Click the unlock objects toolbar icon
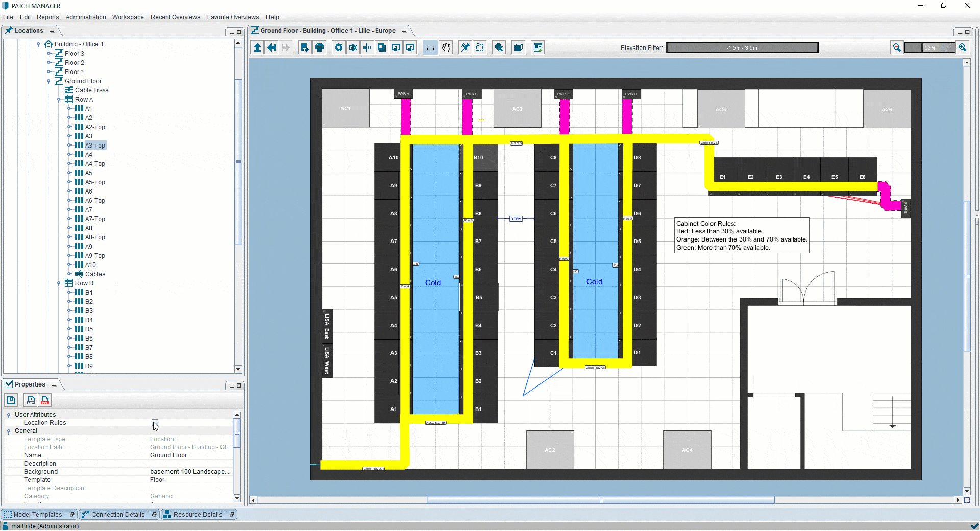The image size is (980, 531). coord(410,47)
